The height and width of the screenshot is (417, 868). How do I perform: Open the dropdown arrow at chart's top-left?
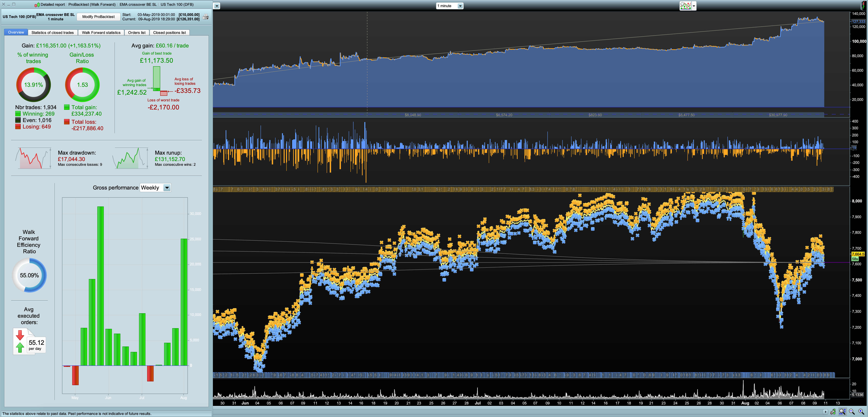coord(217,6)
